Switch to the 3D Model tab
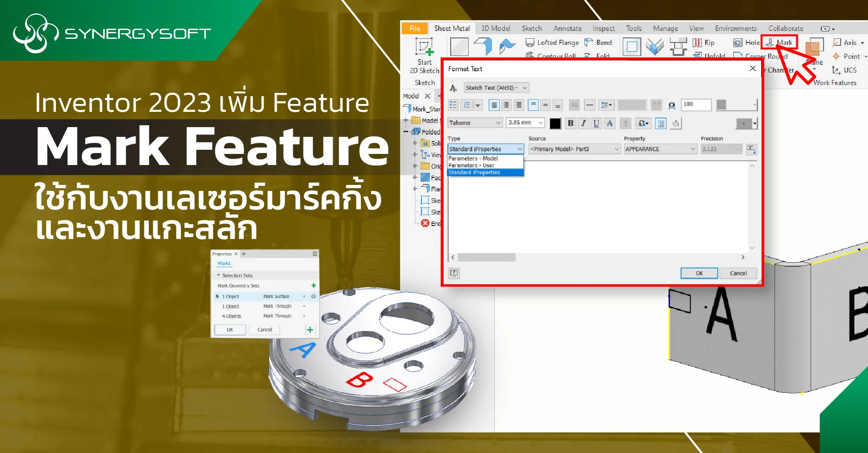The height and width of the screenshot is (453, 868). (x=496, y=28)
